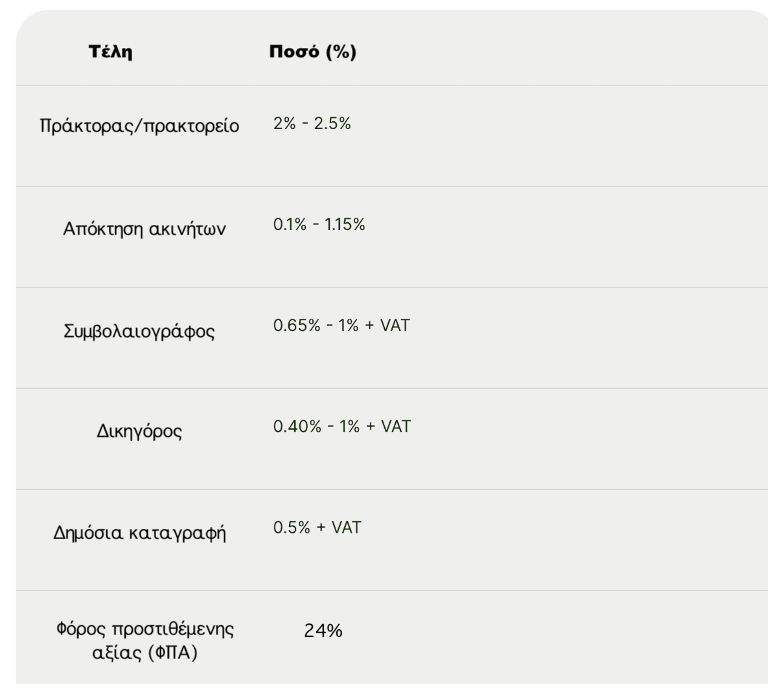The width and height of the screenshot is (784, 696).
Task: Click the '2% - 2.5%' amount value
Action: [x=312, y=124]
